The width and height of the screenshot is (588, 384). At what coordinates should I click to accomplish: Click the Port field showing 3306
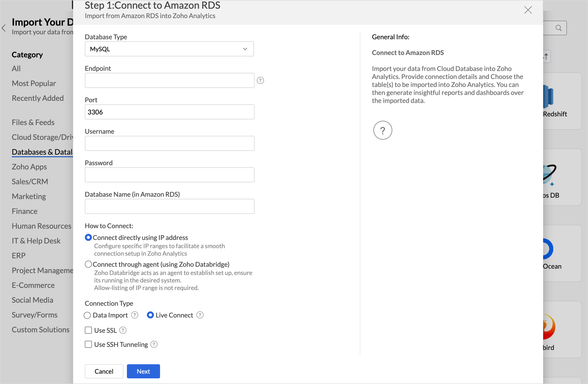click(x=169, y=112)
